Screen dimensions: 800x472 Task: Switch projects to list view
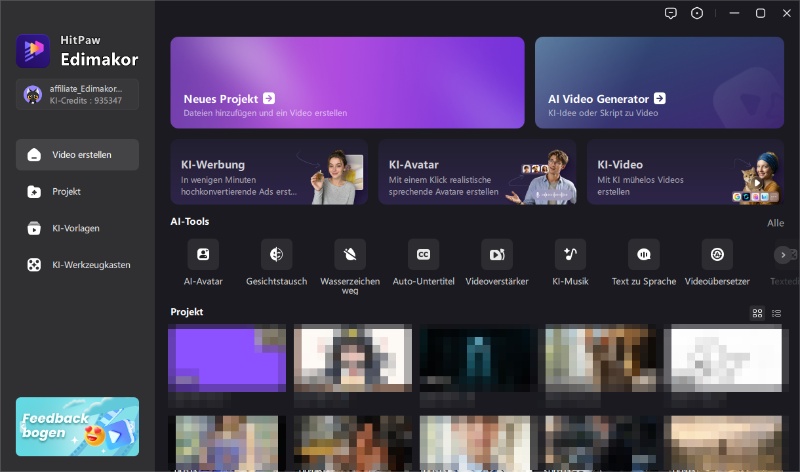(x=776, y=313)
